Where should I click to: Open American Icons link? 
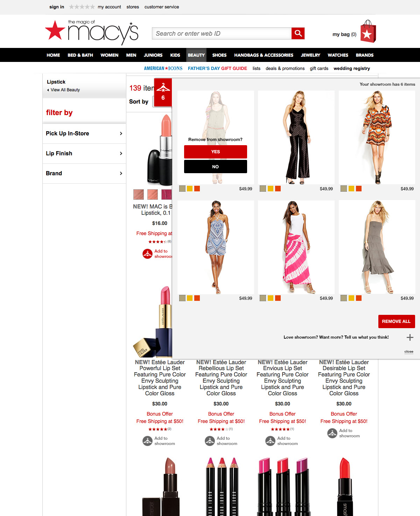[x=163, y=68]
